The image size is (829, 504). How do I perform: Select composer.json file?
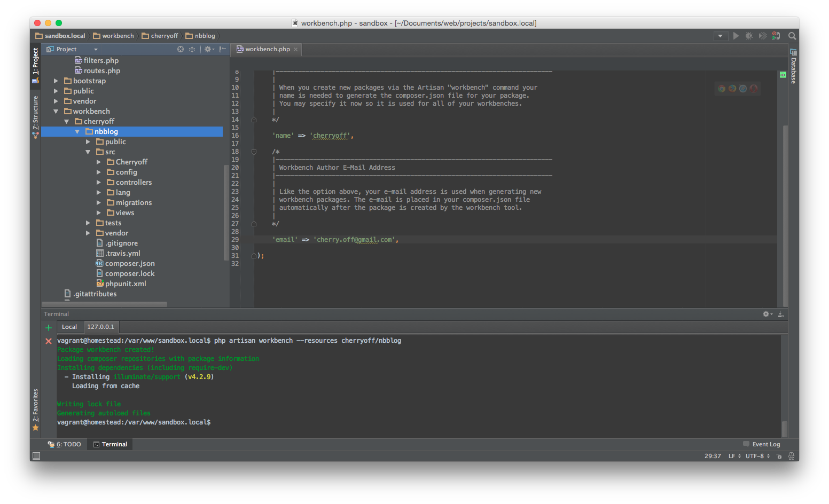click(x=126, y=264)
